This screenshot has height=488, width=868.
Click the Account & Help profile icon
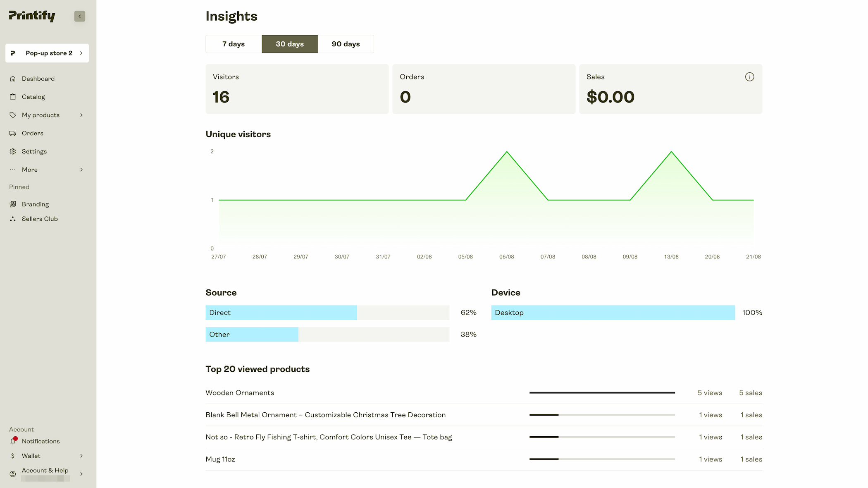coord(13,474)
